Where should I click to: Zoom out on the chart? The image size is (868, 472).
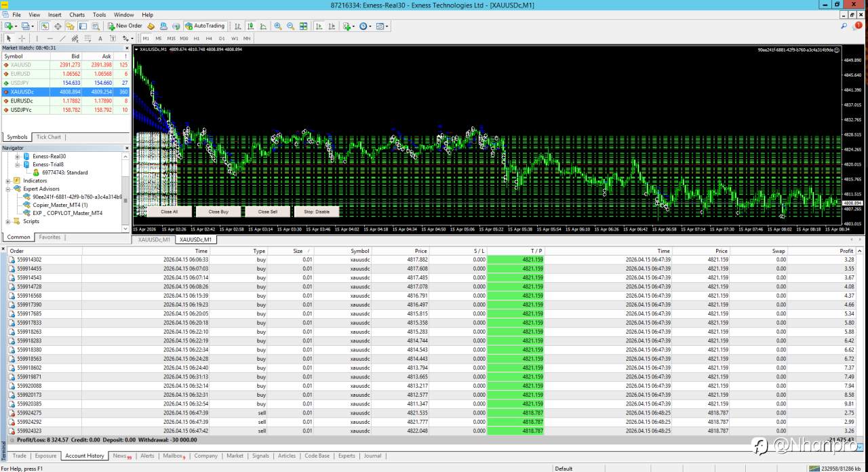point(291,26)
